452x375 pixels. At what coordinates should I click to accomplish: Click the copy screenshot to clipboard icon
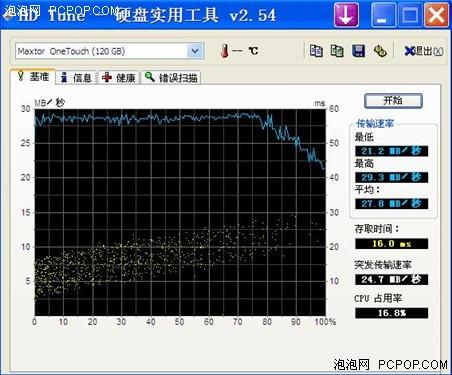coord(337,51)
